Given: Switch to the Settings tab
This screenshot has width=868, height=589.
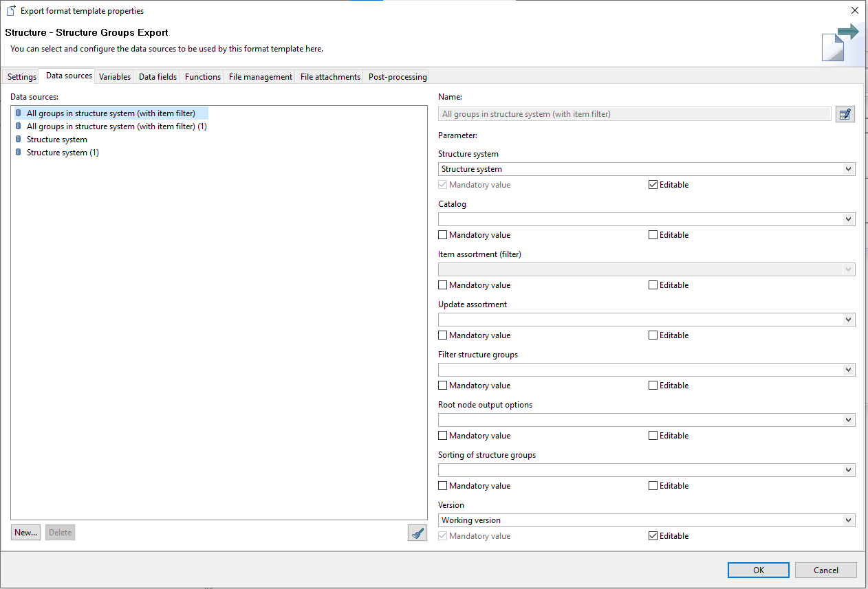Looking at the screenshot, I should tap(22, 77).
